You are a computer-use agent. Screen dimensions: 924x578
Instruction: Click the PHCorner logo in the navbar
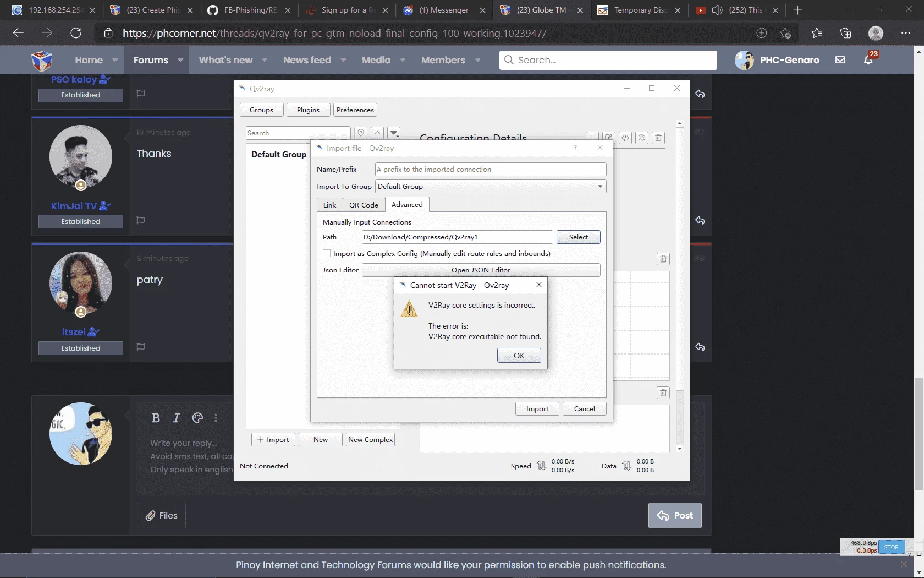42,60
